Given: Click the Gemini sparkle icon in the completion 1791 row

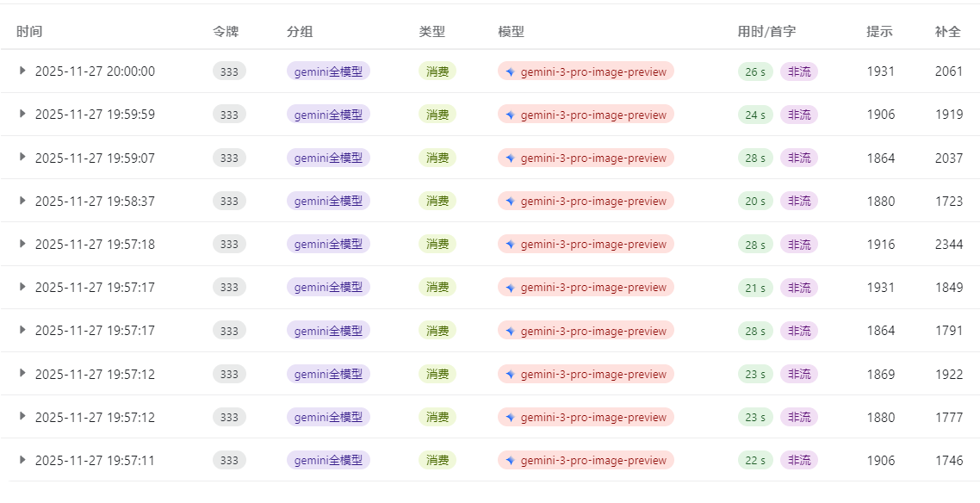Looking at the screenshot, I should coord(510,331).
